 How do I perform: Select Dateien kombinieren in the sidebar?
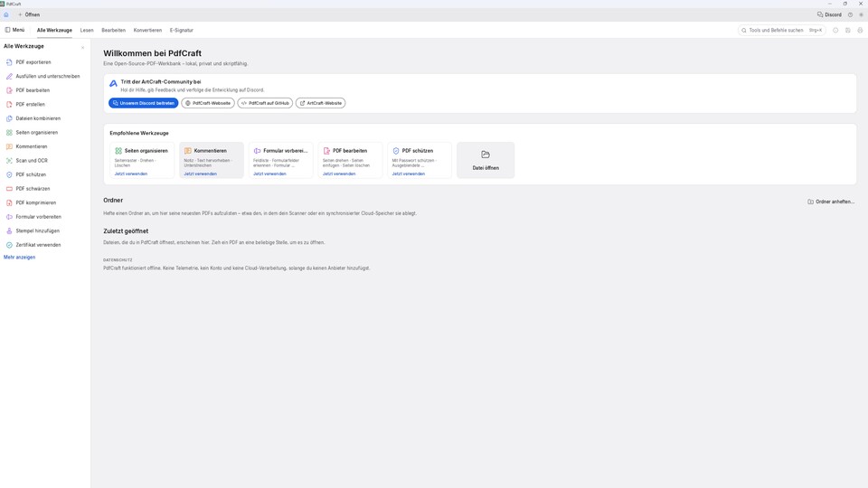coord(44,118)
